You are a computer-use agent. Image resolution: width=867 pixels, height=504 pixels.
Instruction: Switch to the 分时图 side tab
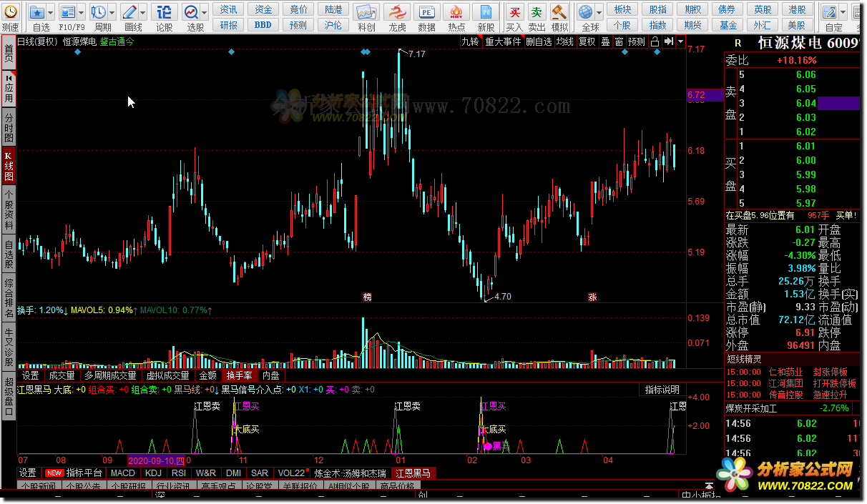tap(9, 127)
